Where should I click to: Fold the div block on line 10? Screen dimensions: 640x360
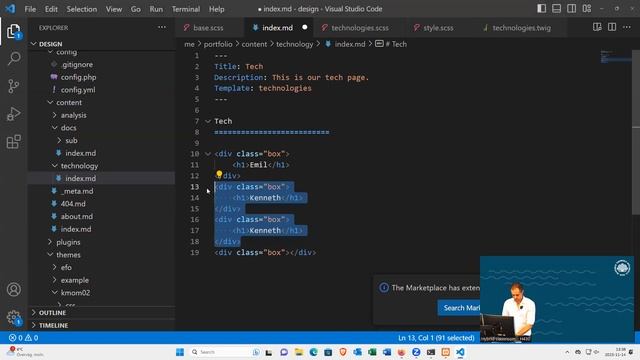[x=208, y=154]
